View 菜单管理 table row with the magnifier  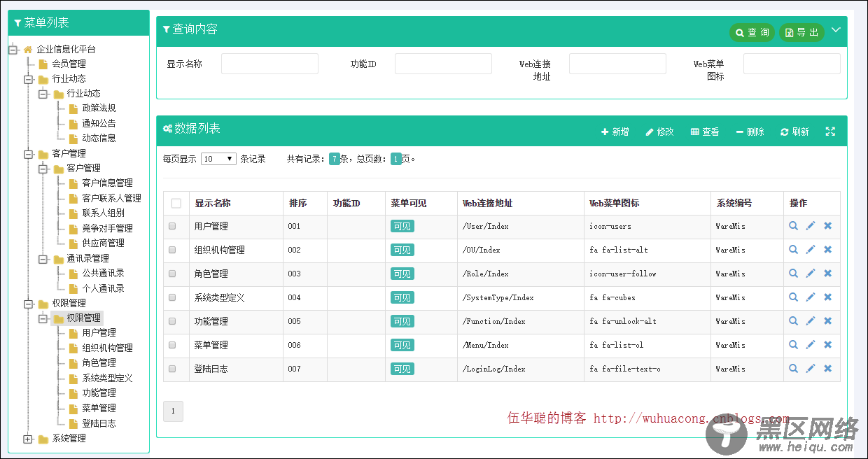click(x=793, y=345)
